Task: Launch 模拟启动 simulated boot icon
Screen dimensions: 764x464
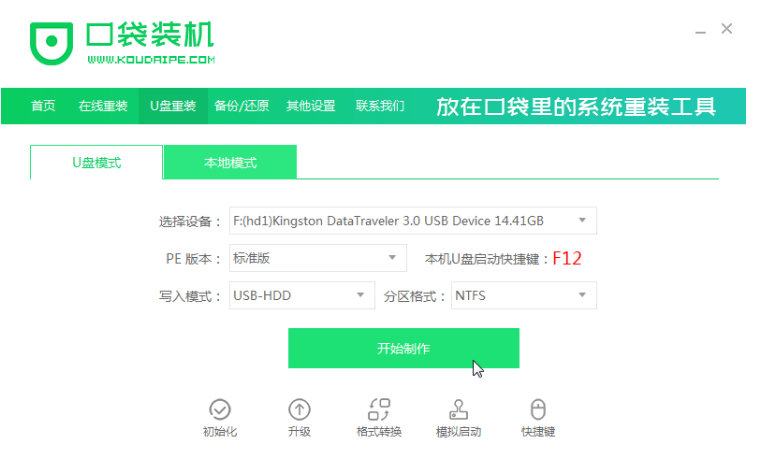Action: pos(458,409)
